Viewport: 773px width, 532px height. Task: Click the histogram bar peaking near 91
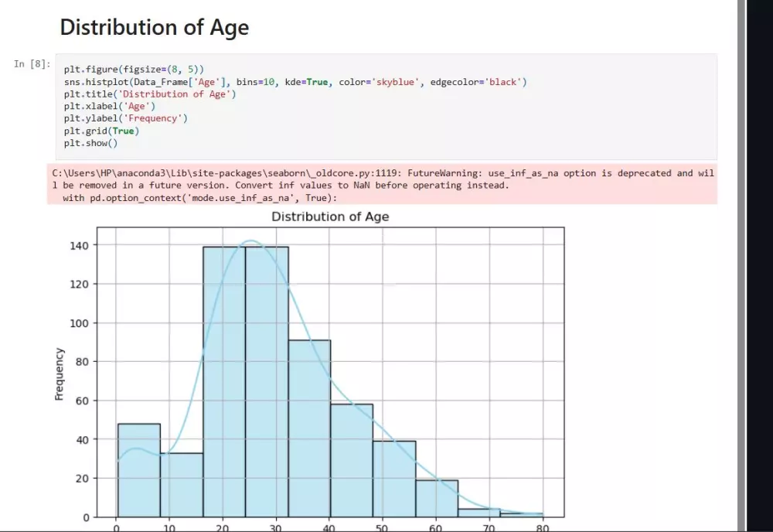pyautogui.click(x=309, y=428)
